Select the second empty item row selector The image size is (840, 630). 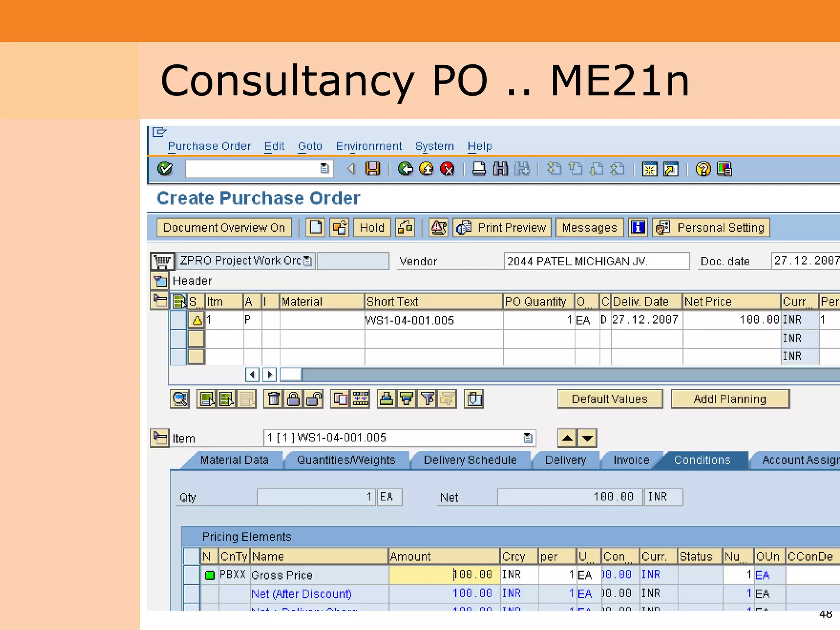pos(178,356)
